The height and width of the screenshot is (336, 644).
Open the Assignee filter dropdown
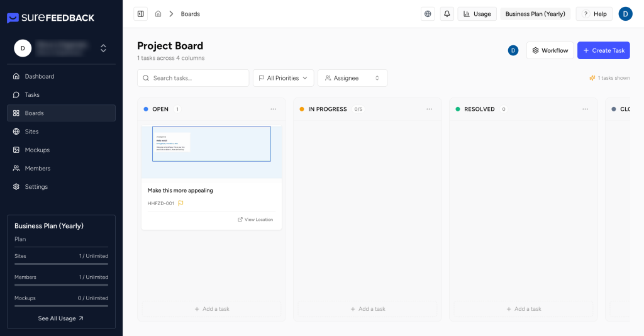tap(352, 78)
